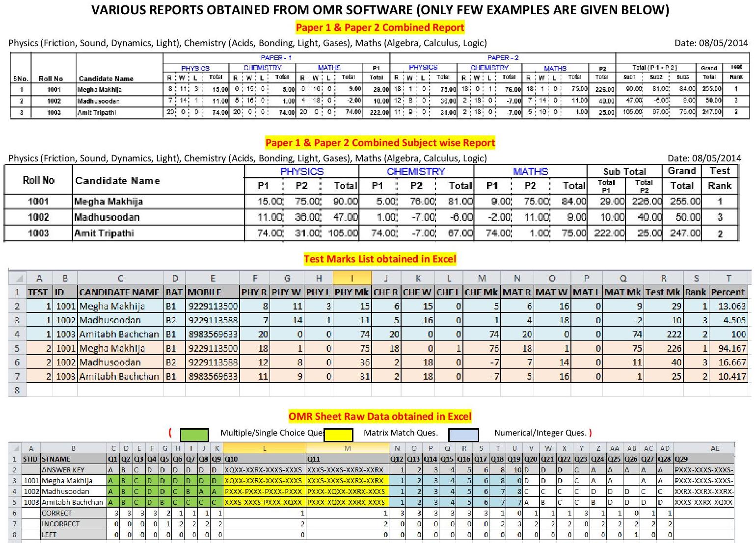Select column header E in the Test Marks sheet
This screenshot has height=543, width=756.
pyautogui.click(x=213, y=278)
